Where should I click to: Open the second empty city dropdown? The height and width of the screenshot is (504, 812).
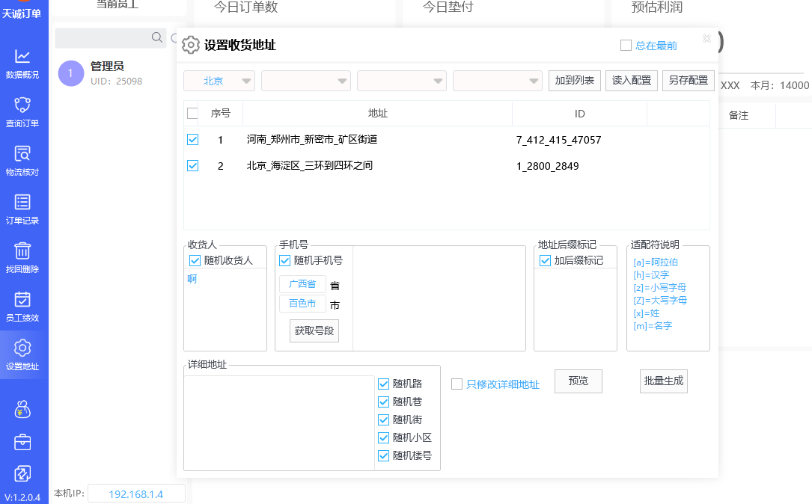[x=306, y=81]
